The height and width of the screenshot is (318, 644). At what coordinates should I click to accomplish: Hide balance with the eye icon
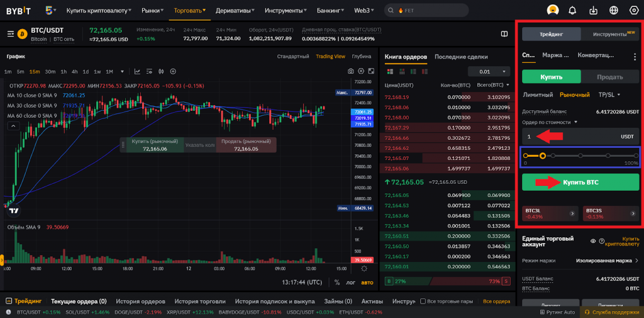(593, 241)
